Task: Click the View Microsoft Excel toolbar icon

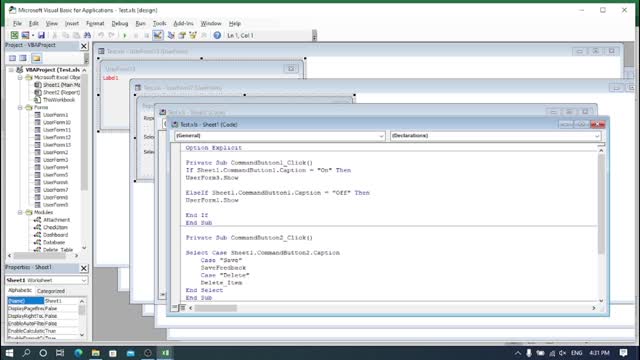Action: (14, 36)
